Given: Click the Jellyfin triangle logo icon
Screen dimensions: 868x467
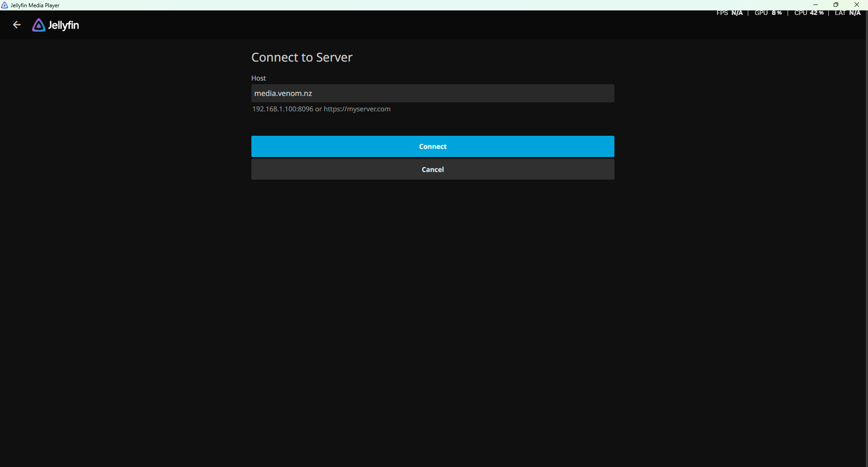Looking at the screenshot, I should [x=38, y=25].
